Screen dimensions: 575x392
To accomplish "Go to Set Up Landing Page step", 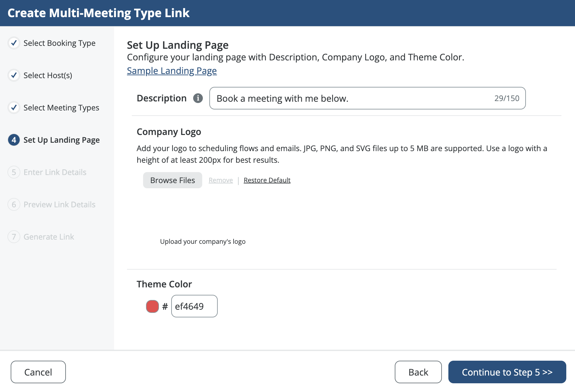I will click(x=61, y=140).
